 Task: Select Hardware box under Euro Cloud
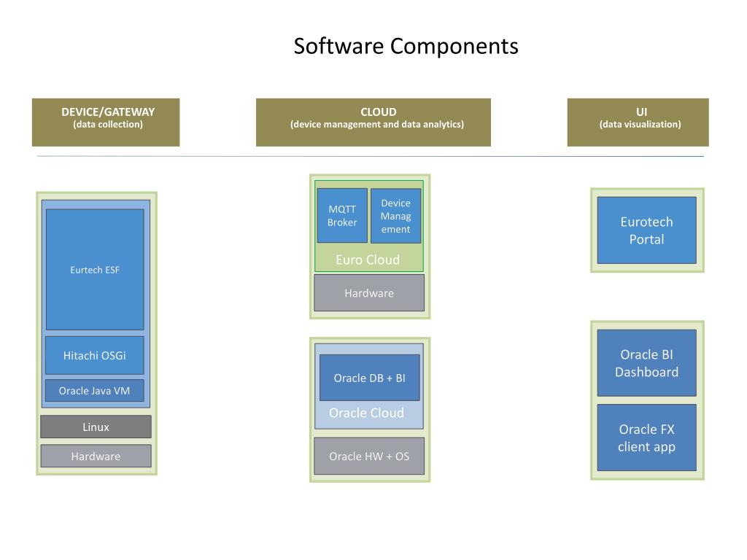coord(369,293)
